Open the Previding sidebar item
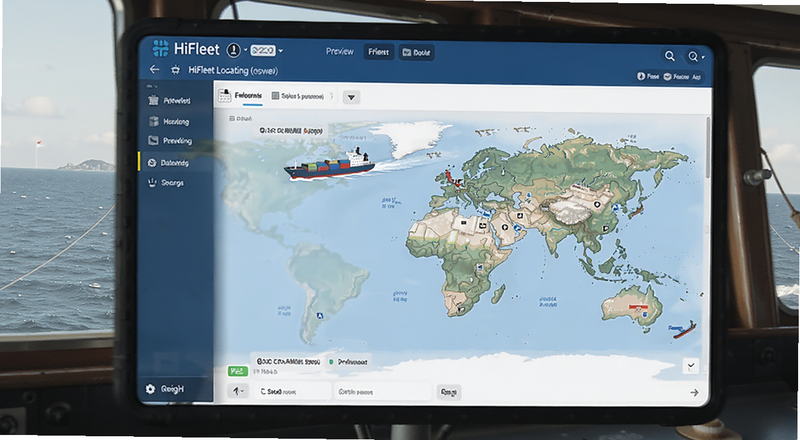Image resolution: width=800 pixels, height=440 pixels. pyautogui.click(x=175, y=141)
